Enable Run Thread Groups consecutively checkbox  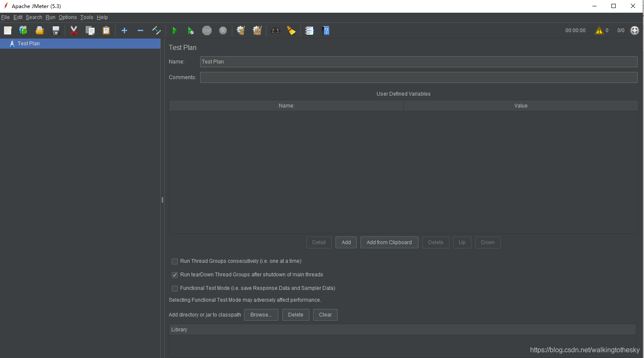coord(175,262)
